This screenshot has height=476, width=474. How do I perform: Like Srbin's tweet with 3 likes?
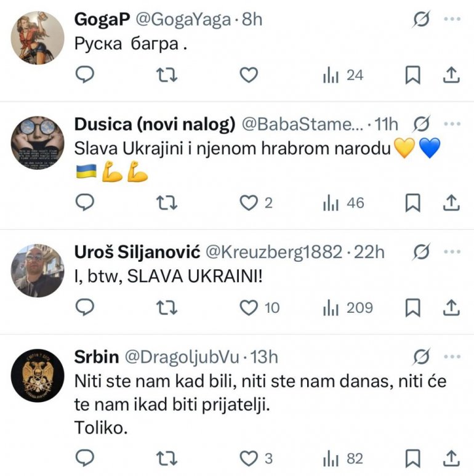coord(248,458)
